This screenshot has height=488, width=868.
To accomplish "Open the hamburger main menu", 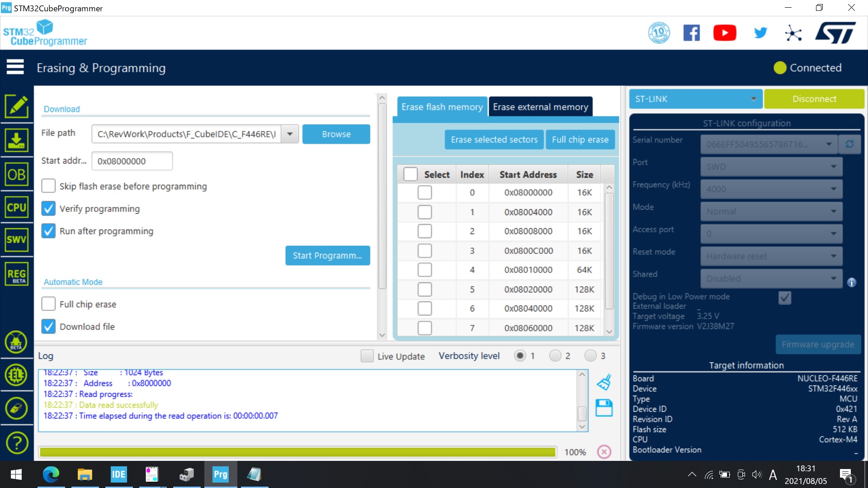I will [x=15, y=67].
